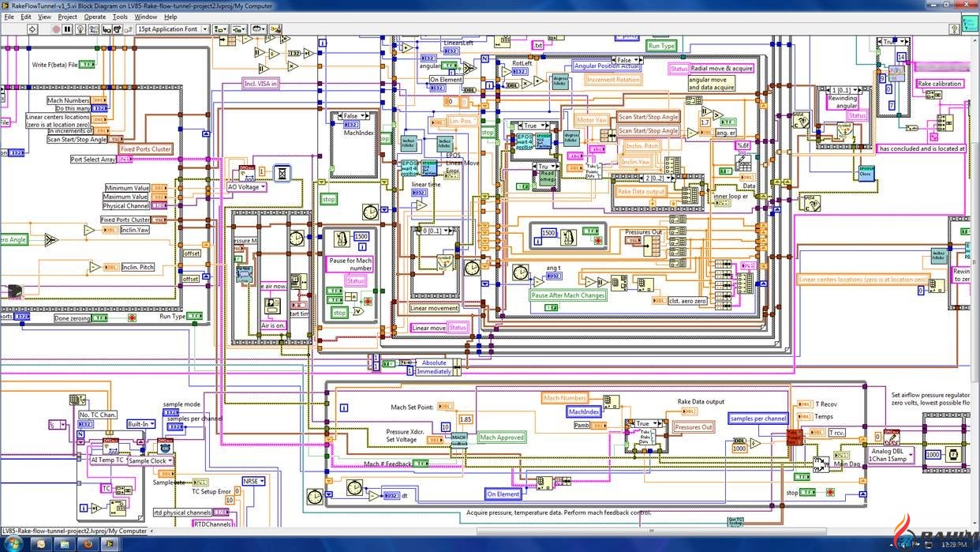This screenshot has width=980, height=552.
Task: Click the Run arrow on the toolbar
Action: [x=32, y=28]
